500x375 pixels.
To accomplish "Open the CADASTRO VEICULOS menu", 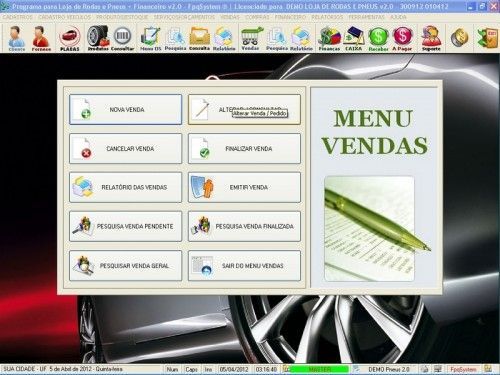I will (x=64, y=17).
